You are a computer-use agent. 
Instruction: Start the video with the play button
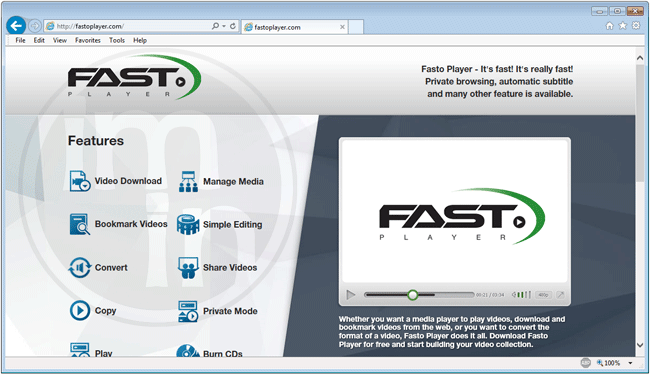point(351,295)
